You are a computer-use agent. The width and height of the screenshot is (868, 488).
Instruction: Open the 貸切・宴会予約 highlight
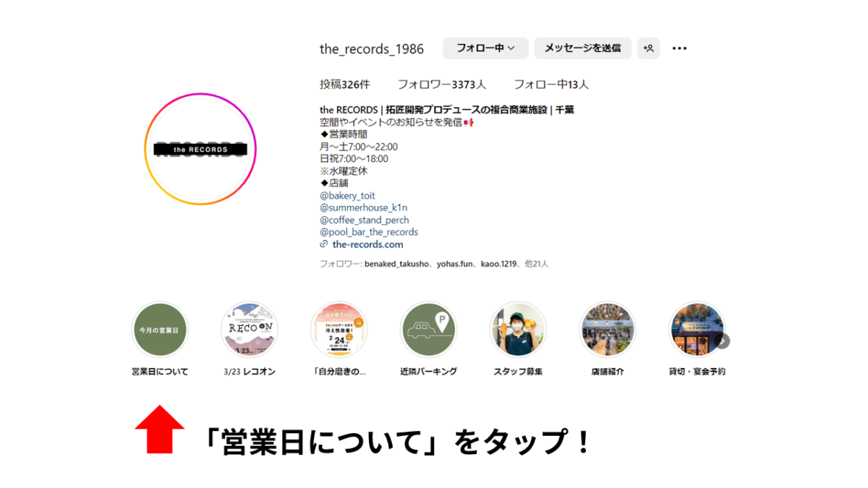click(x=697, y=330)
